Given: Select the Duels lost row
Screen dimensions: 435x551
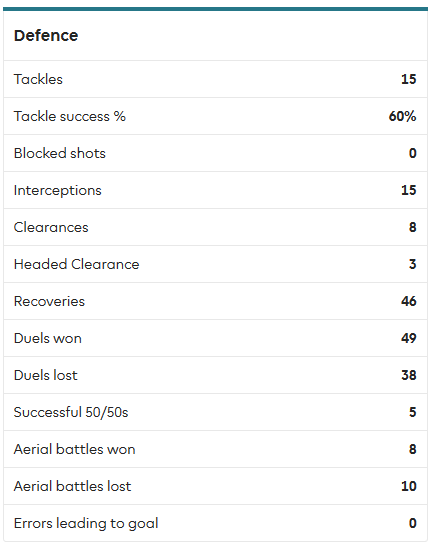Looking at the screenshot, I should click(x=215, y=375).
